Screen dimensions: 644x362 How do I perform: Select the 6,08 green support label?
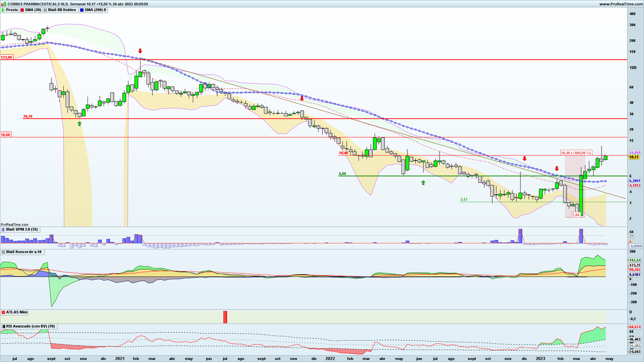tap(343, 174)
